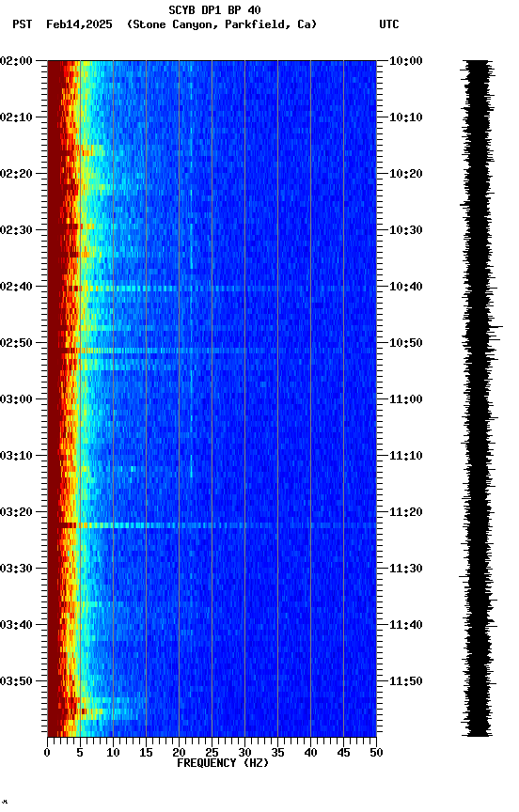The width and height of the screenshot is (519, 812).
Task: Click the UTC time label 11:30
Action: (x=405, y=570)
